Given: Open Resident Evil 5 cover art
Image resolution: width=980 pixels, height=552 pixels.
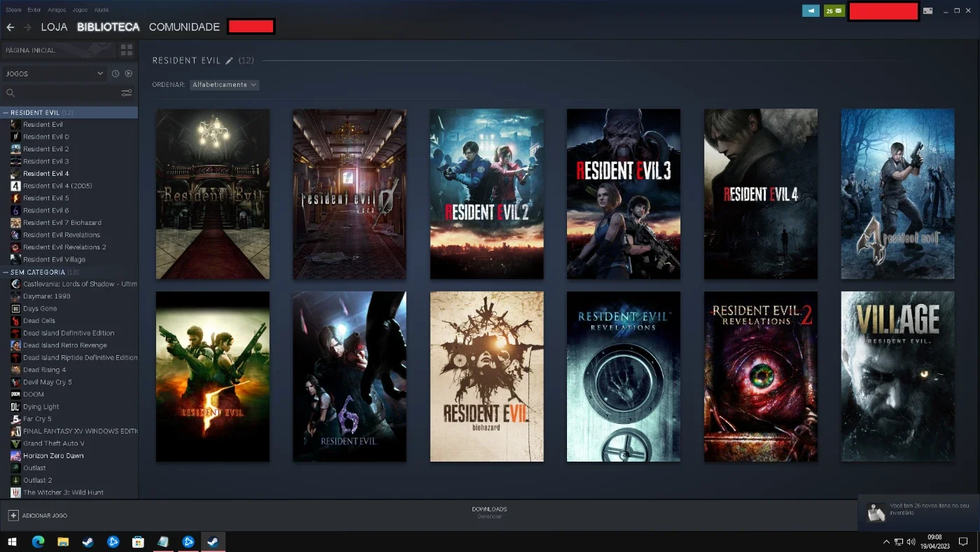Looking at the screenshot, I should tap(213, 377).
